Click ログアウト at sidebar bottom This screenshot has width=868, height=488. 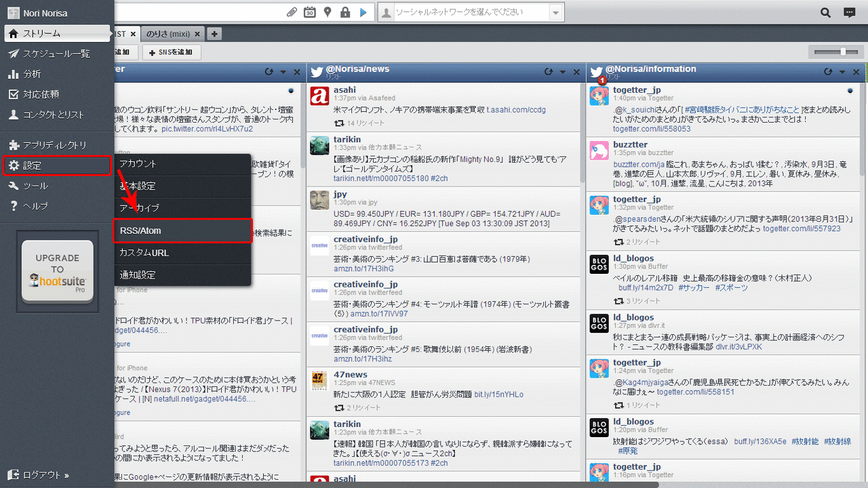point(39,475)
